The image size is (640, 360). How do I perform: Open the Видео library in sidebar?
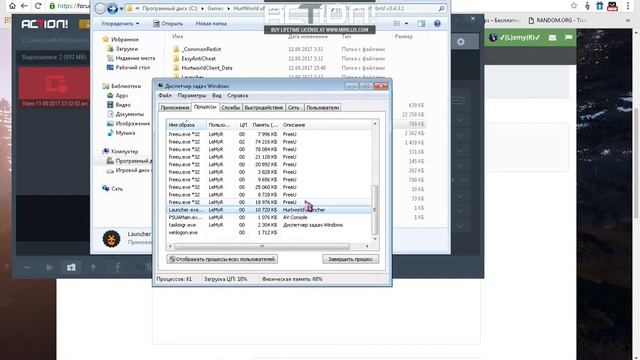[x=119, y=105]
